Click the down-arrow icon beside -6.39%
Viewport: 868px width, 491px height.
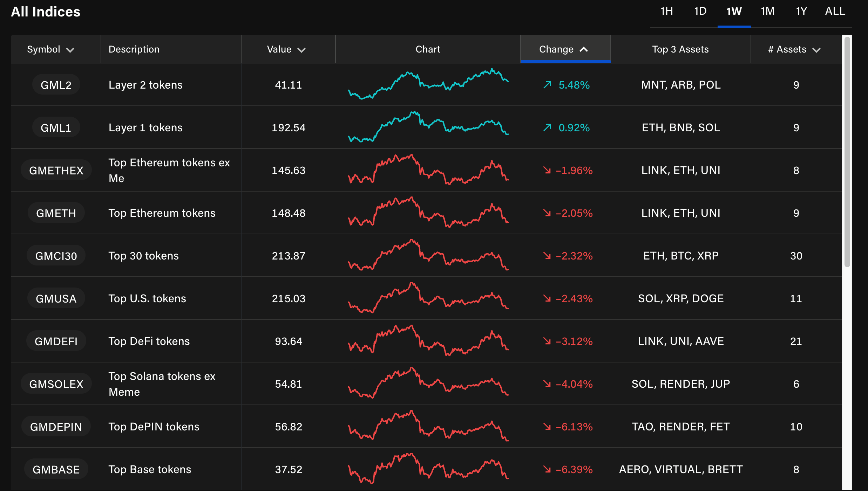click(547, 469)
